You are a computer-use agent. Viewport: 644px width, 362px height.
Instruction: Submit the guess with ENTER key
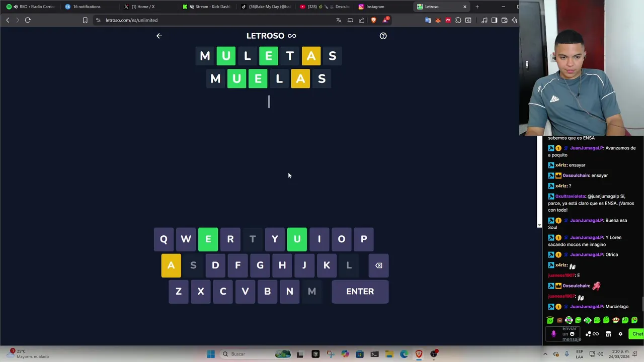360,292
